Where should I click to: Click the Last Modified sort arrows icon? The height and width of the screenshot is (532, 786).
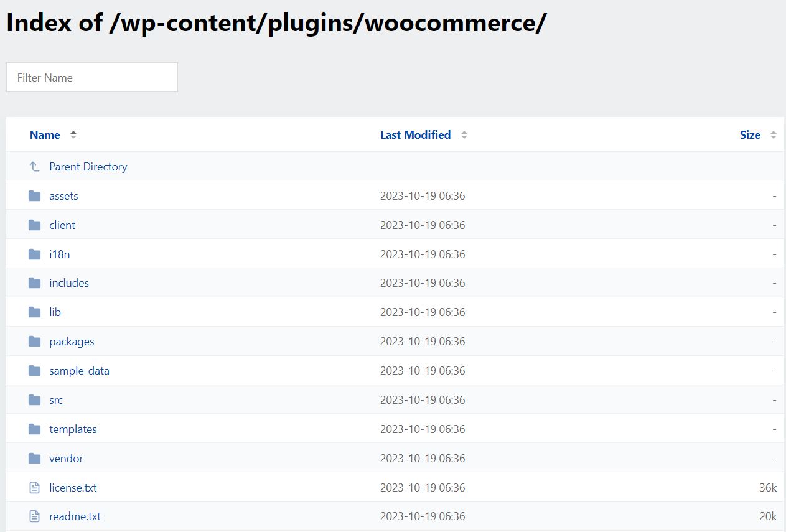tap(464, 135)
